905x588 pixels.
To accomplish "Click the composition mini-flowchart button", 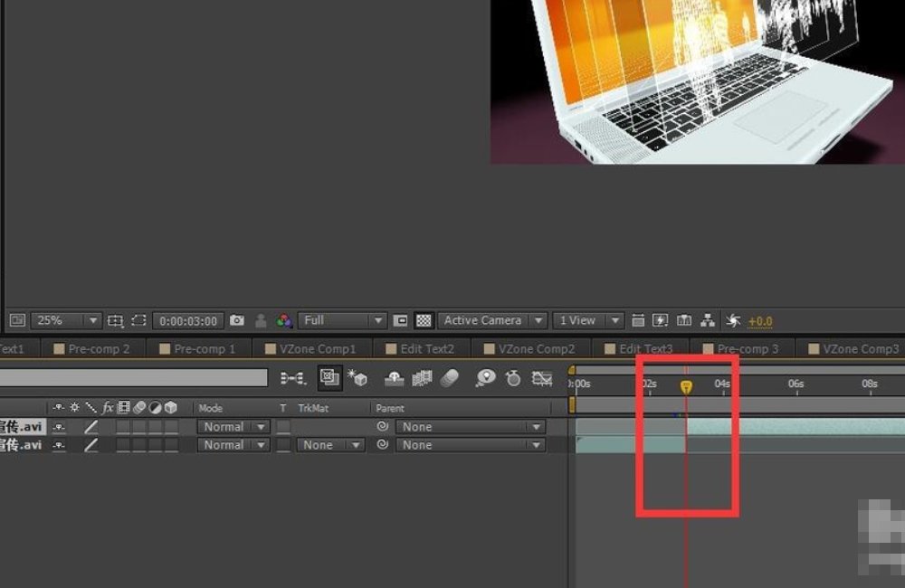I will (292, 378).
